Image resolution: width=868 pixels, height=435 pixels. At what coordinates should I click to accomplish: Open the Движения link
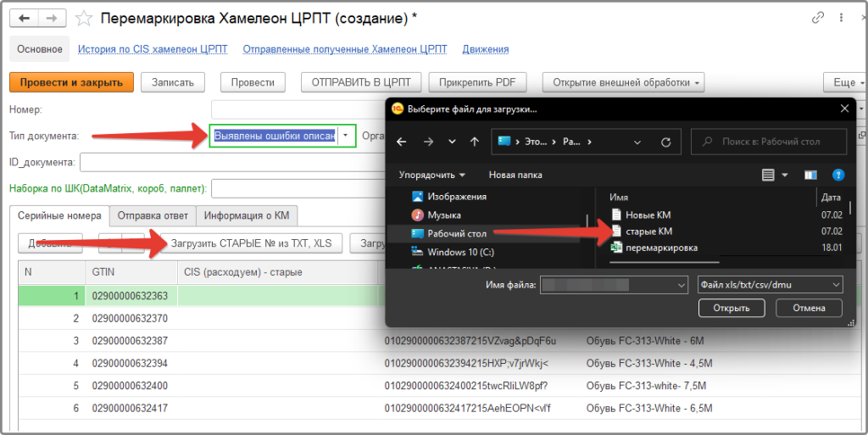[486, 49]
